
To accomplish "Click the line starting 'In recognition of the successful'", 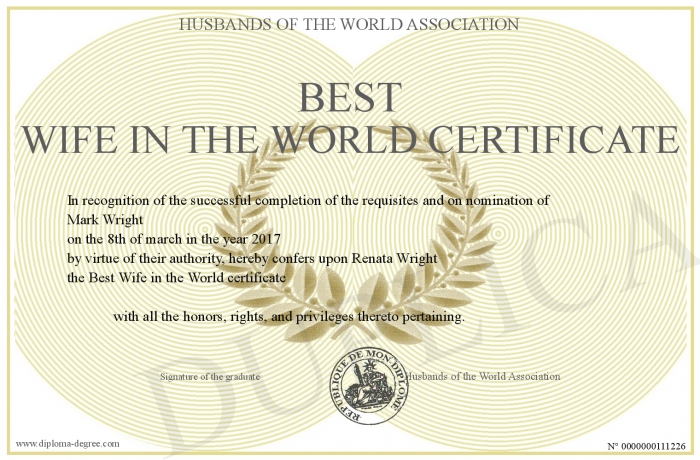I will tap(308, 201).
